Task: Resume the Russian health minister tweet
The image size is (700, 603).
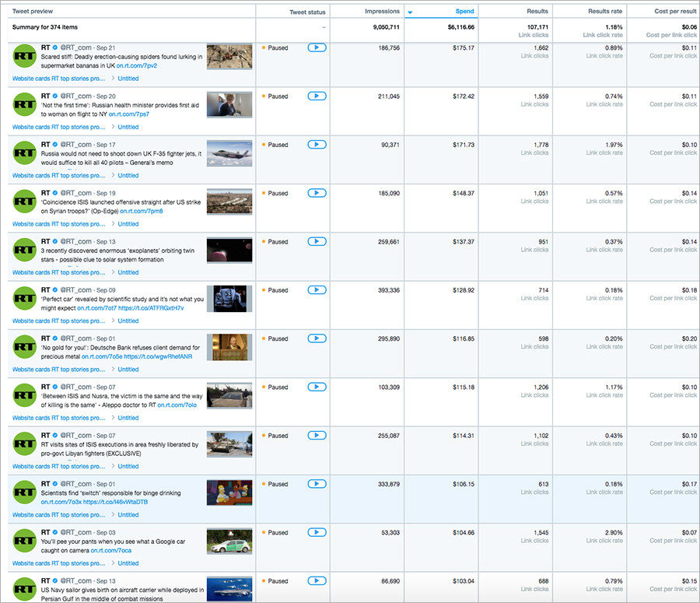Action: point(317,96)
